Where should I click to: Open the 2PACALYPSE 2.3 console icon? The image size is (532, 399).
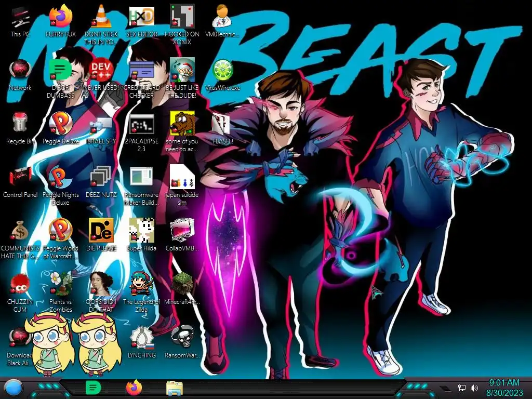pyautogui.click(x=141, y=124)
